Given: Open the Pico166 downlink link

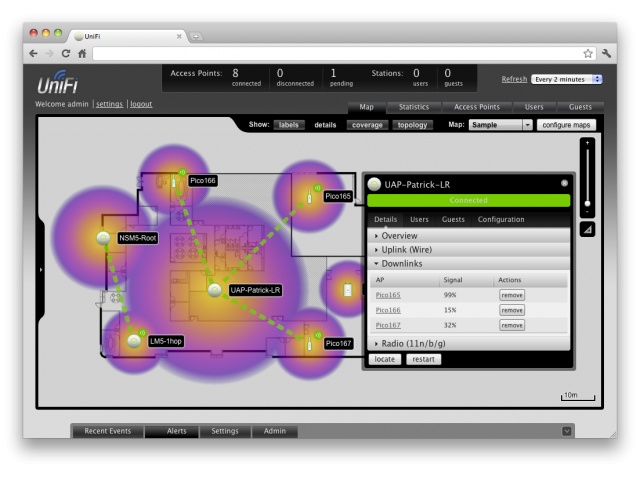Looking at the screenshot, I should (x=388, y=310).
